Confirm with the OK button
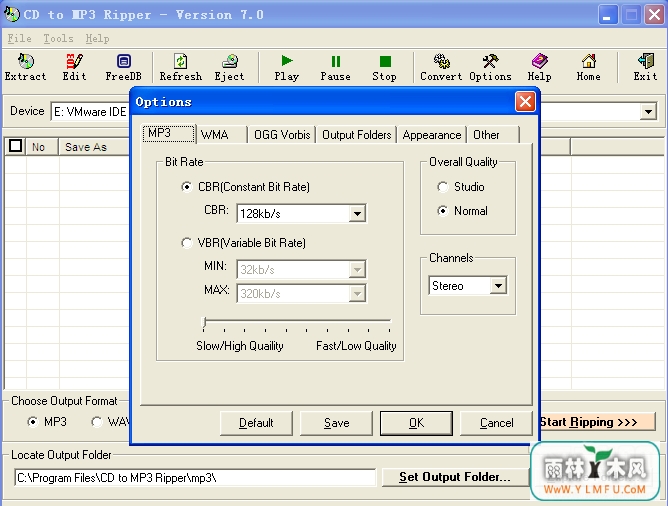 click(x=416, y=423)
